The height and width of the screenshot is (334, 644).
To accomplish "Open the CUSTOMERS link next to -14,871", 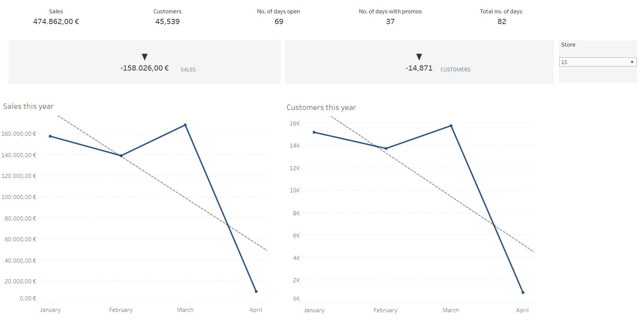I will pyautogui.click(x=455, y=69).
